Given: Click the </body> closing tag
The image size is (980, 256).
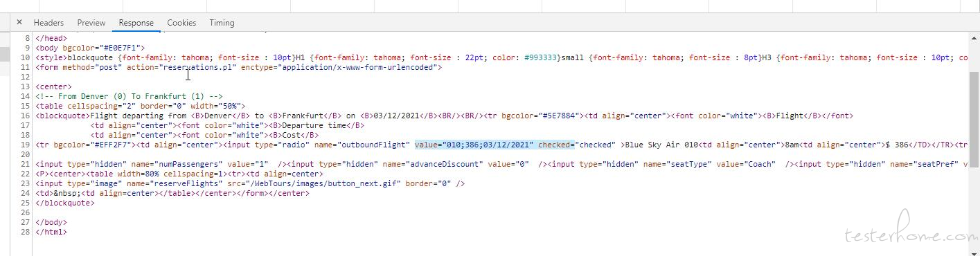Looking at the screenshot, I should point(51,223).
